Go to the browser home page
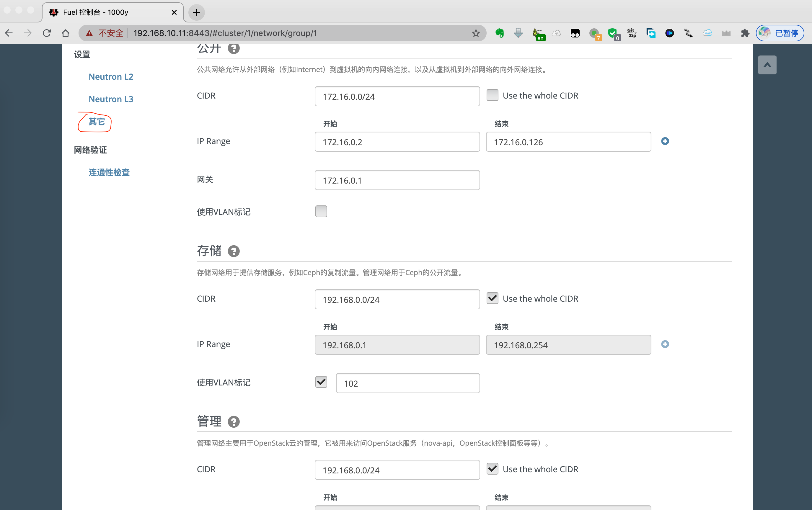Image resolution: width=812 pixels, height=510 pixels. point(66,33)
